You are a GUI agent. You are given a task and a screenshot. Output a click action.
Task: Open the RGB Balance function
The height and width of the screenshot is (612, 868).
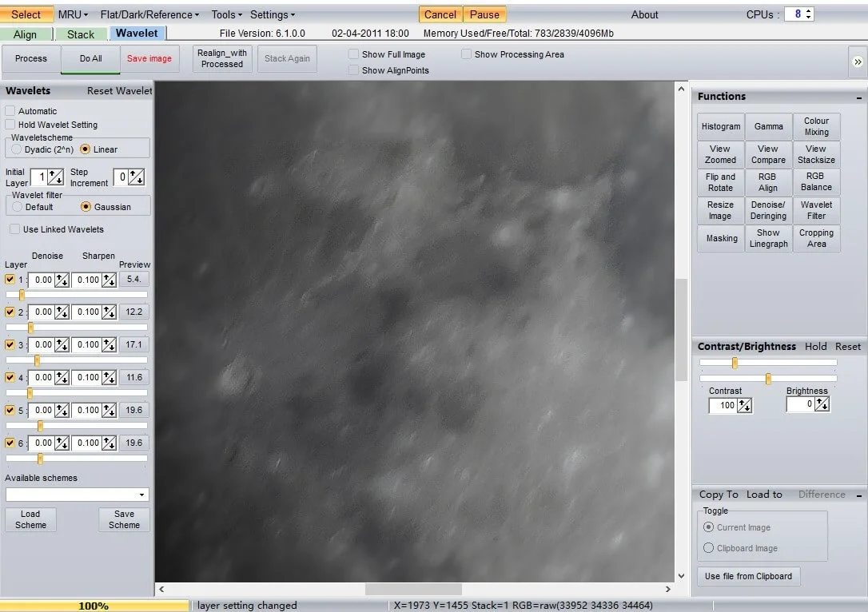coord(816,181)
